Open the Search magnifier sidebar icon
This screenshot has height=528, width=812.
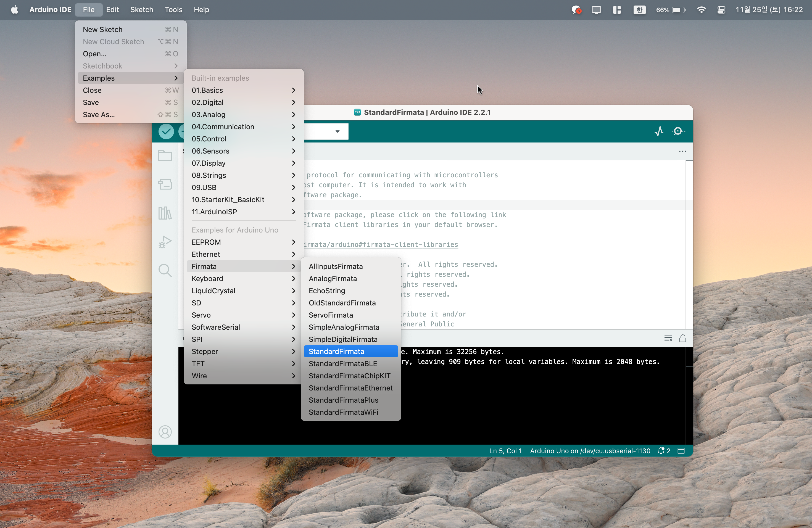pos(165,270)
